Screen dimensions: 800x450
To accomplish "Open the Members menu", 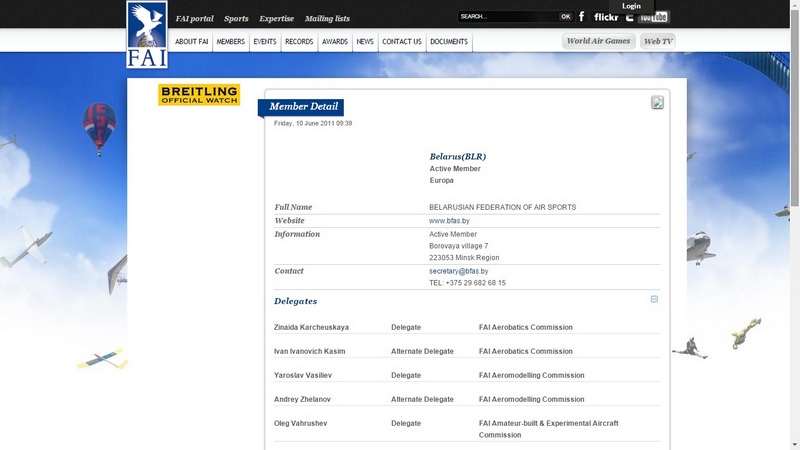I will tap(231, 42).
